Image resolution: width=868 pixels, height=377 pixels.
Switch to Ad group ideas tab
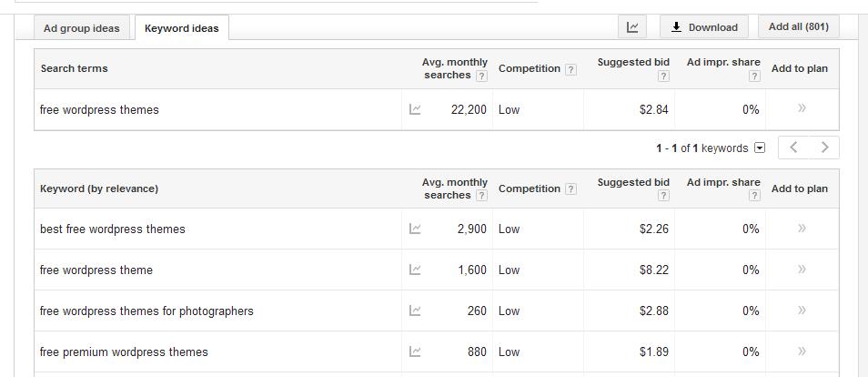click(81, 28)
